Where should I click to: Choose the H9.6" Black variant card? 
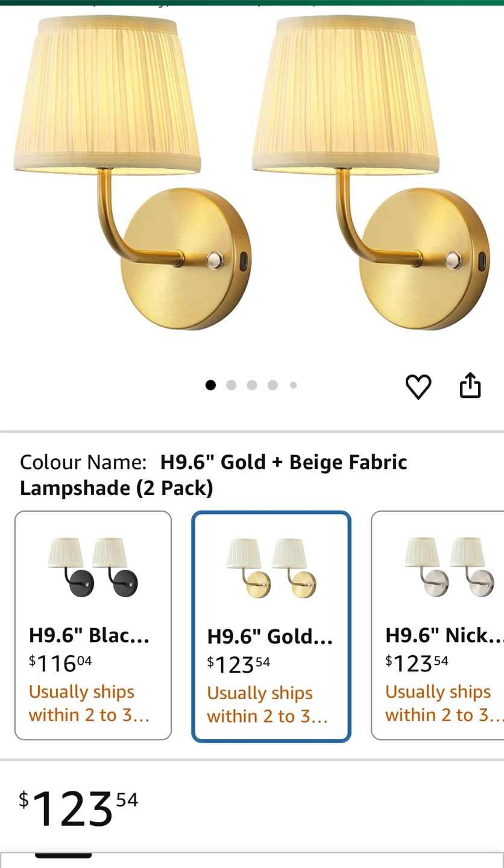tap(93, 625)
